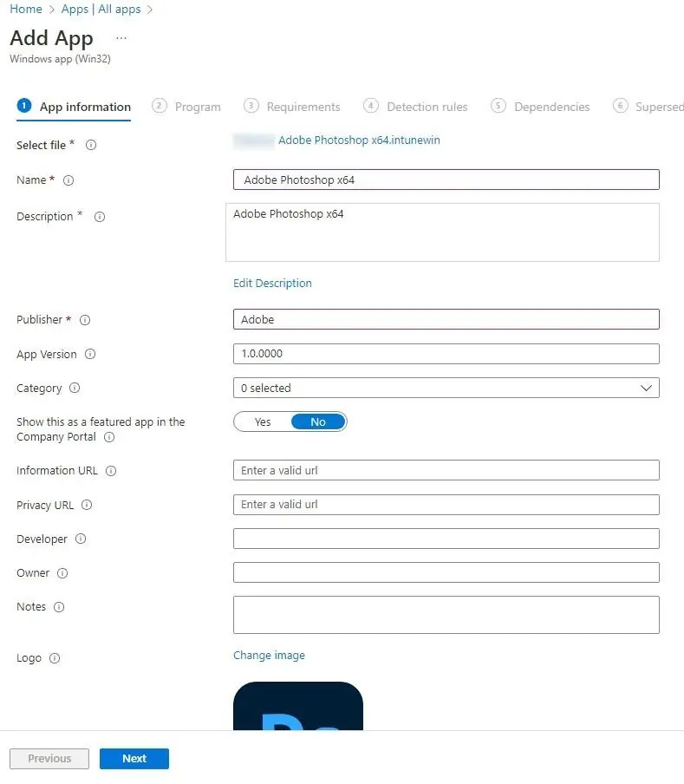Focus the Developer input field
Image resolution: width=684 pixels, height=784 pixels.
(446, 539)
